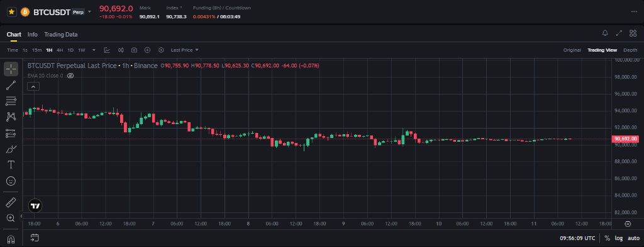Switch to Trading View chart

coord(602,50)
